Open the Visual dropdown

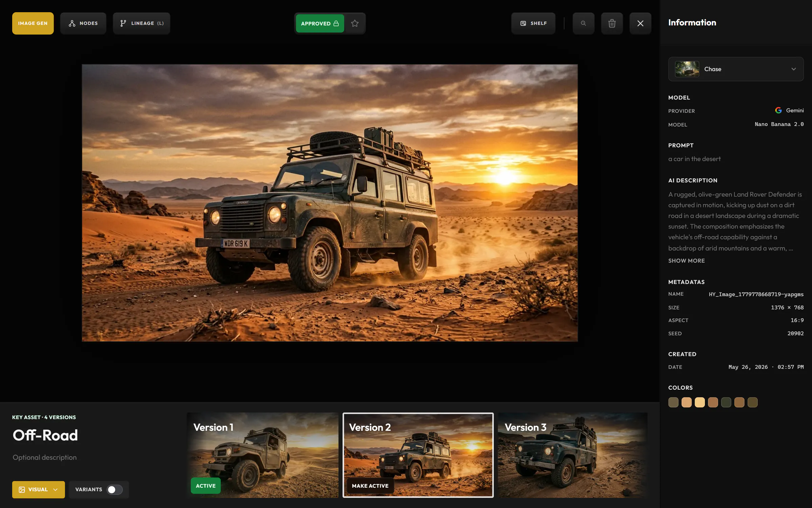click(x=39, y=490)
